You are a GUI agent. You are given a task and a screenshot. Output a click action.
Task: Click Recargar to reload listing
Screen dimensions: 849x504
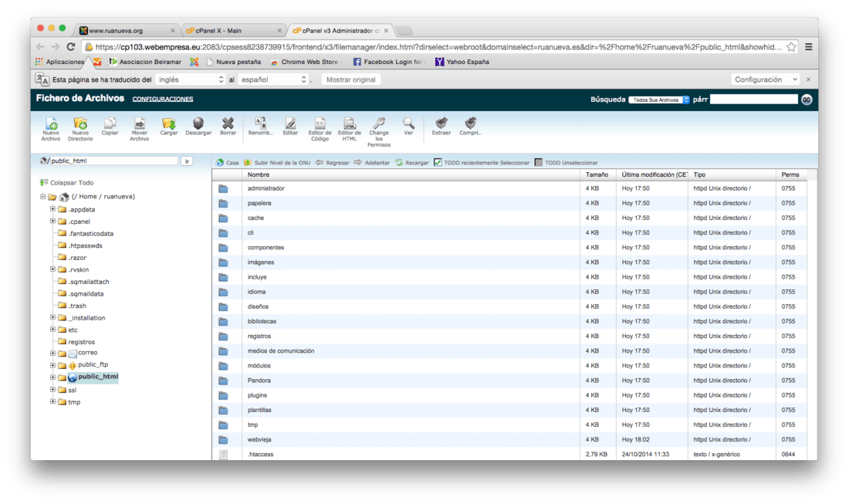click(x=411, y=162)
